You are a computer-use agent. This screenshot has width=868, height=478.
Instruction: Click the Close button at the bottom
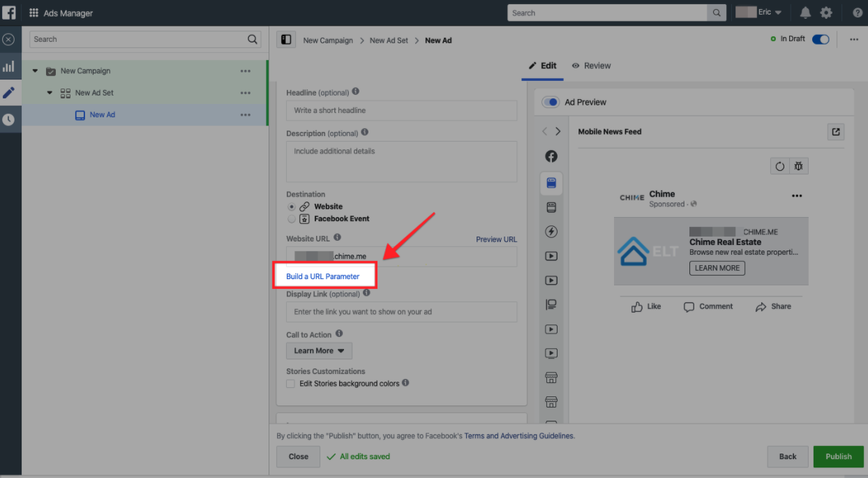298,456
